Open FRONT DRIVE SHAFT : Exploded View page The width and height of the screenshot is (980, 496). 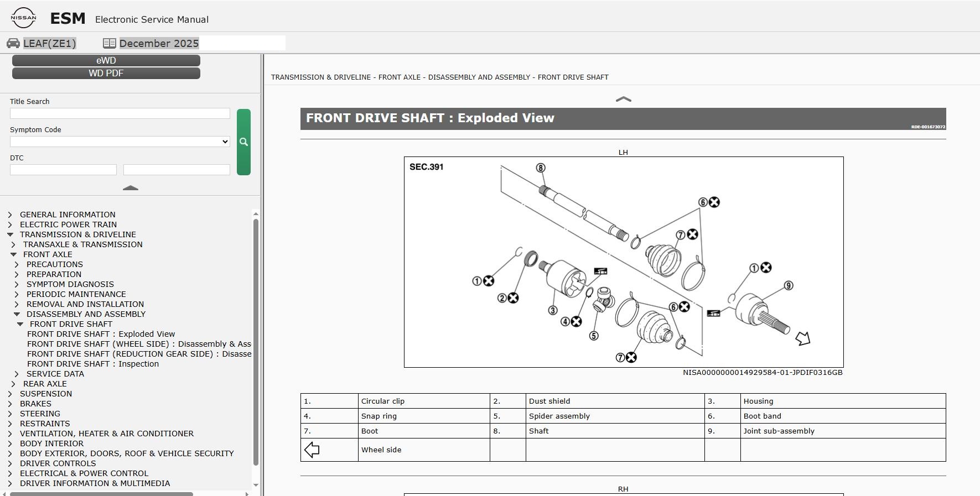pyautogui.click(x=101, y=334)
